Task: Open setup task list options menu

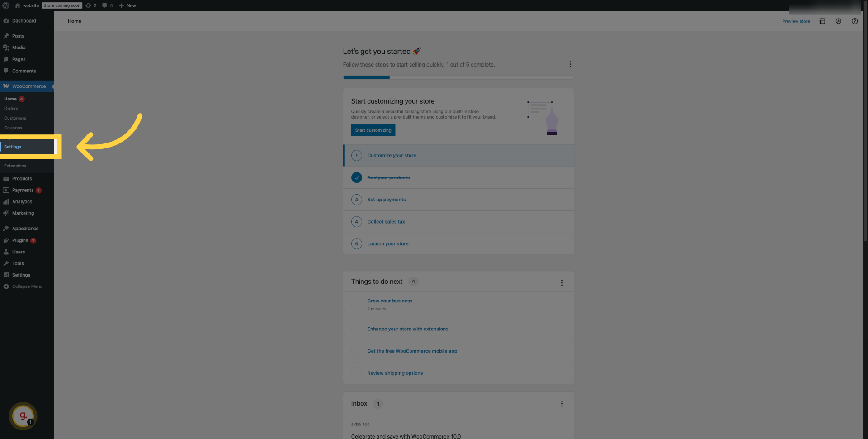Action: coord(570,64)
